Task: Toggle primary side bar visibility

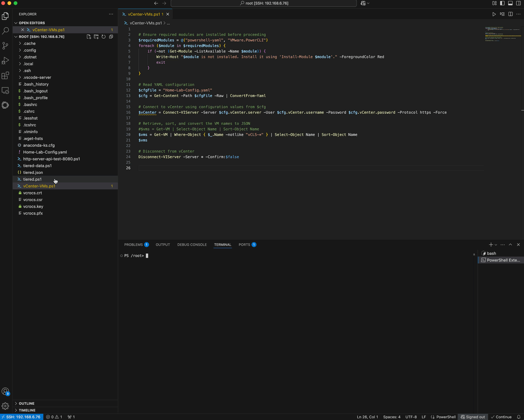Action: (502, 3)
